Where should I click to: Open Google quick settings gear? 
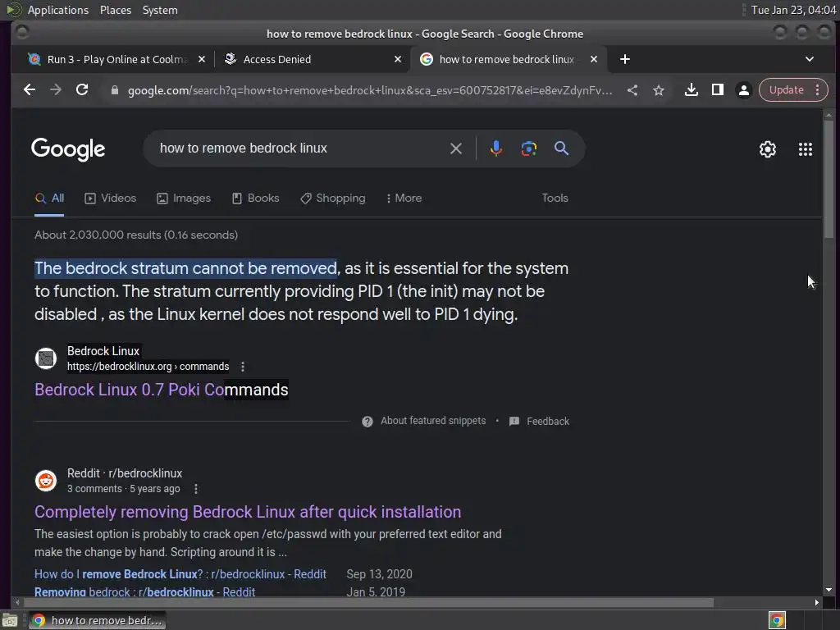pyautogui.click(x=768, y=149)
